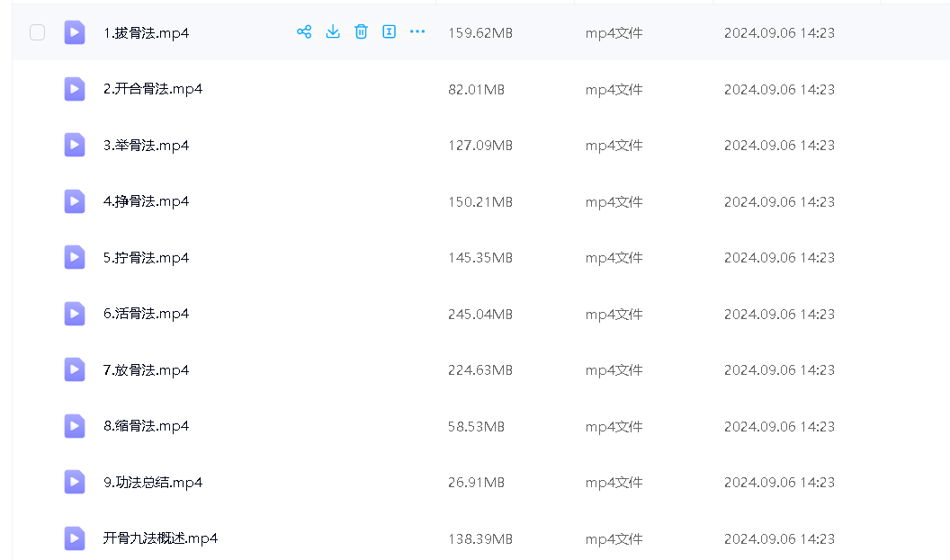This screenshot has width=950, height=560.
Task: Open the file named 5.拧骨法.mp4
Action: 146,258
